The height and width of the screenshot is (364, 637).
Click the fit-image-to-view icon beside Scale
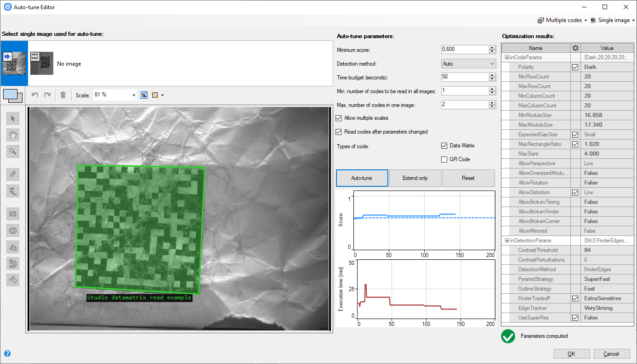[x=144, y=95]
